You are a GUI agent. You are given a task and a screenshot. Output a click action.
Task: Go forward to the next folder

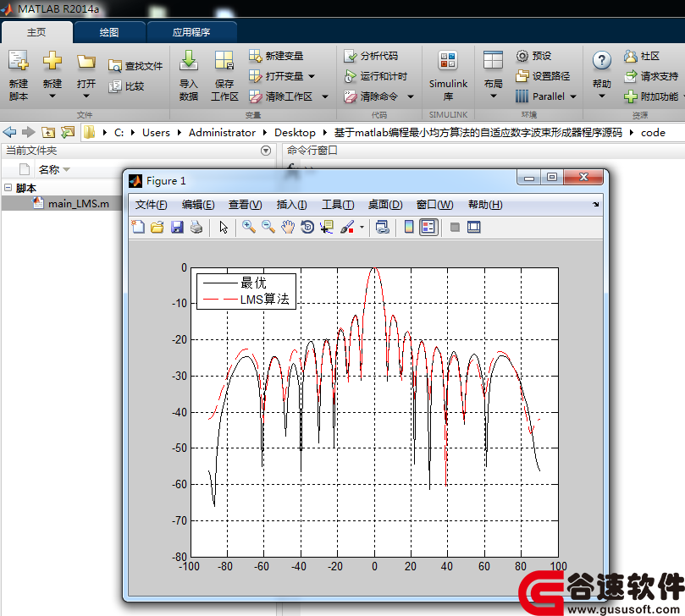(x=29, y=132)
